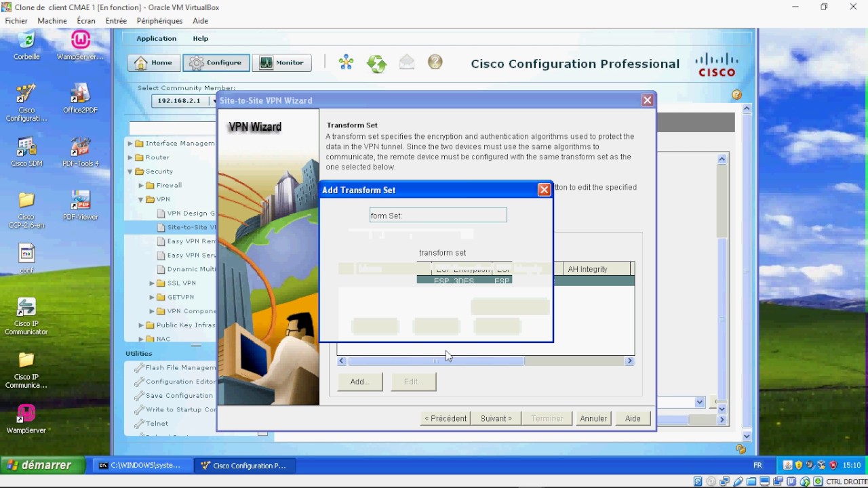Collapse the VPN folder
The height and width of the screenshot is (488, 868).
coord(142,199)
